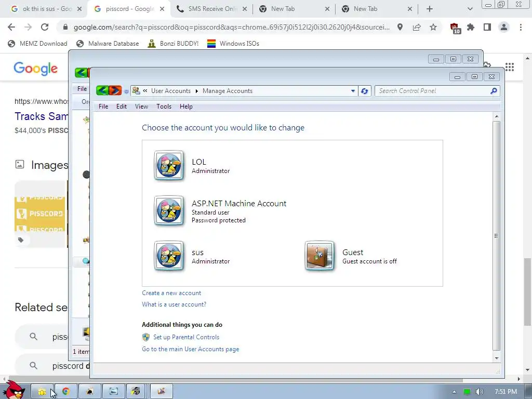Reload the Chrome page

point(45,27)
